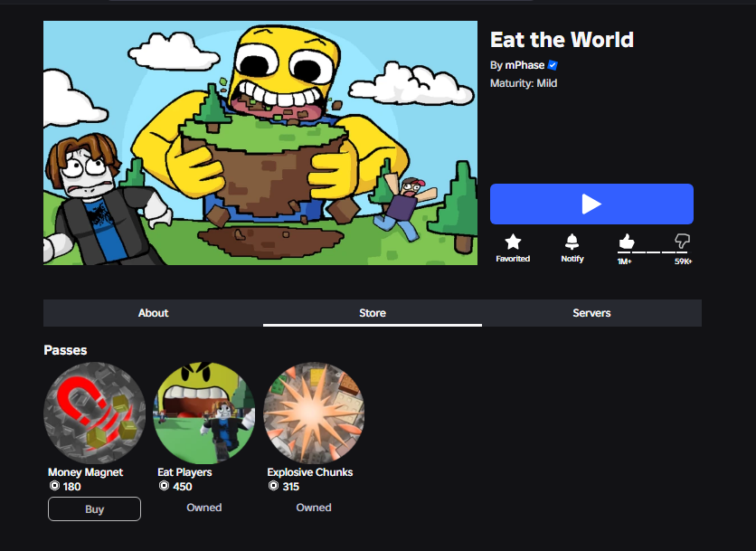Open the Money Magnet pass thumbnail
756x551 pixels.
94,413
